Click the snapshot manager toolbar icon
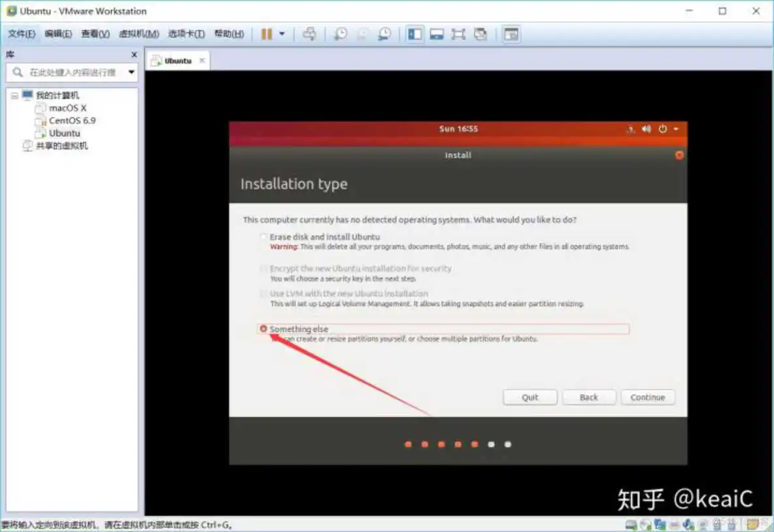This screenshot has height=532, width=774. [385, 34]
